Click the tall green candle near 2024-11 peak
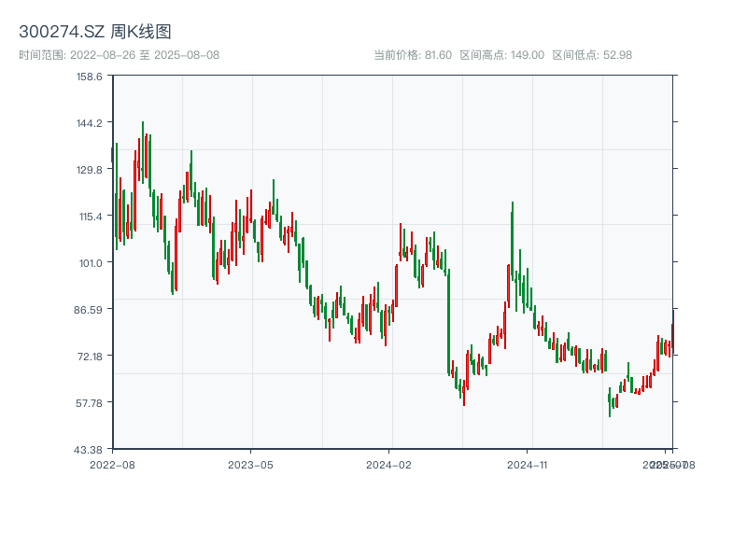747x560 pixels. tap(512, 241)
